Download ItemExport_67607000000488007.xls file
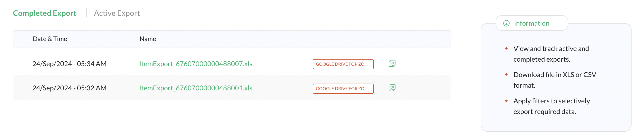 pos(196,64)
